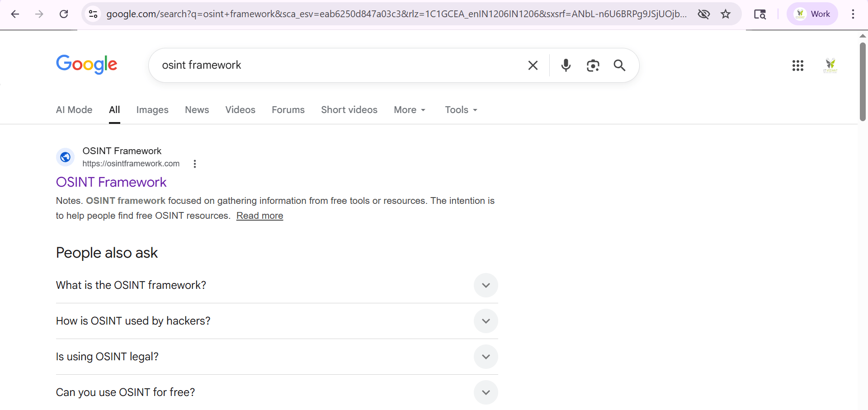Open Google Lens page search icon

click(760, 14)
